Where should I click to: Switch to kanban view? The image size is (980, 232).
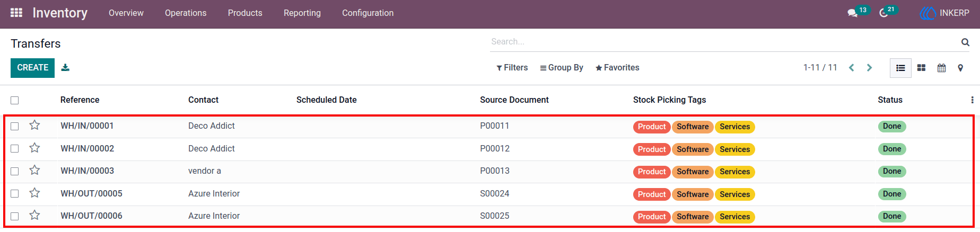click(x=922, y=68)
